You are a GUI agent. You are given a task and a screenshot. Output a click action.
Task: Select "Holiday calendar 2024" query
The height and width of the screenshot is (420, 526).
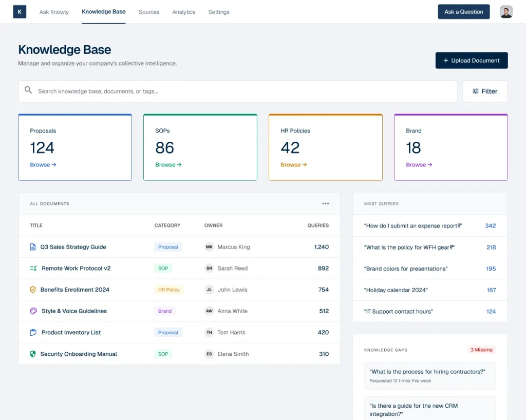[396, 290]
